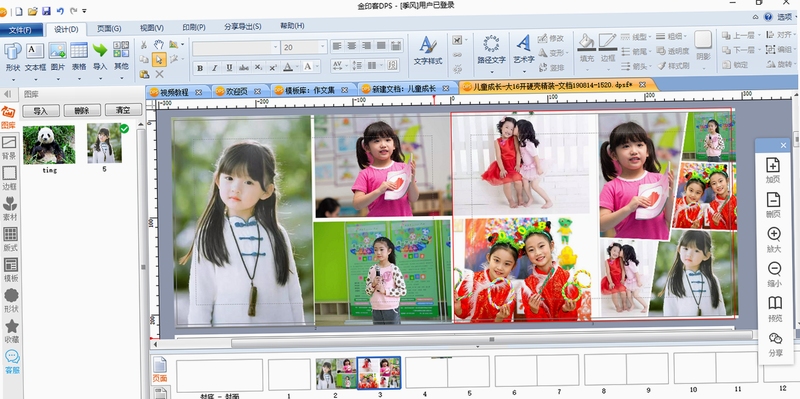Set center text alignment
Viewport: 800px width, 399px height.
tap(352, 46)
